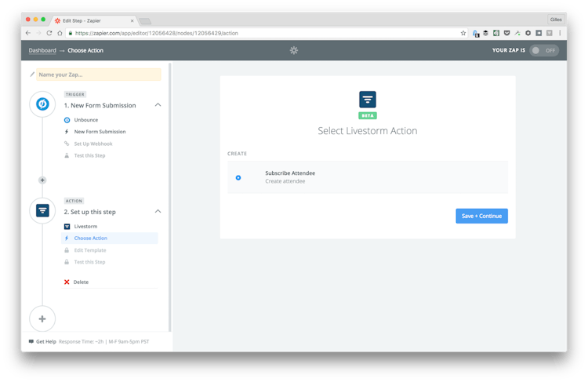Open Unbounce item in trigger step

[86, 120]
